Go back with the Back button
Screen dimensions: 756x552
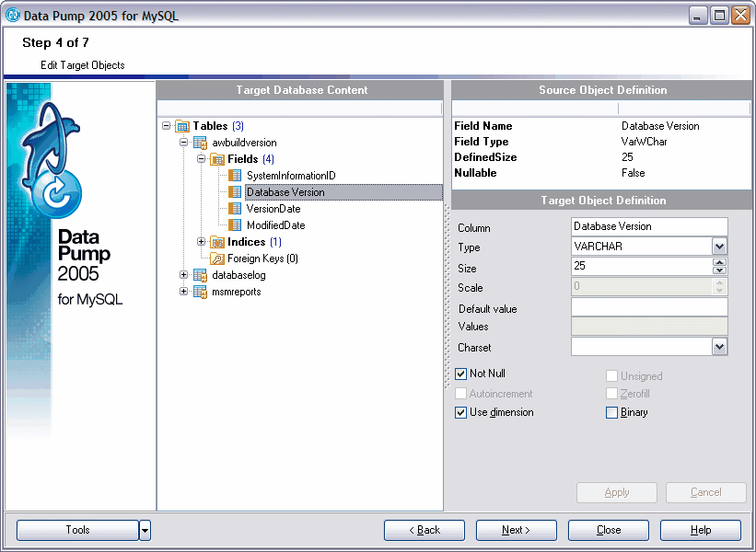click(425, 530)
